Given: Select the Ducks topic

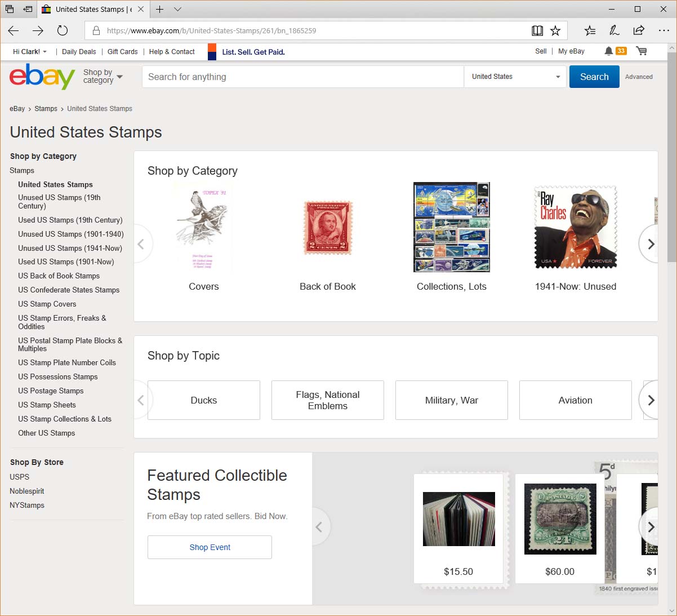Looking at the screenshot, I should click(x=204, y=400).
